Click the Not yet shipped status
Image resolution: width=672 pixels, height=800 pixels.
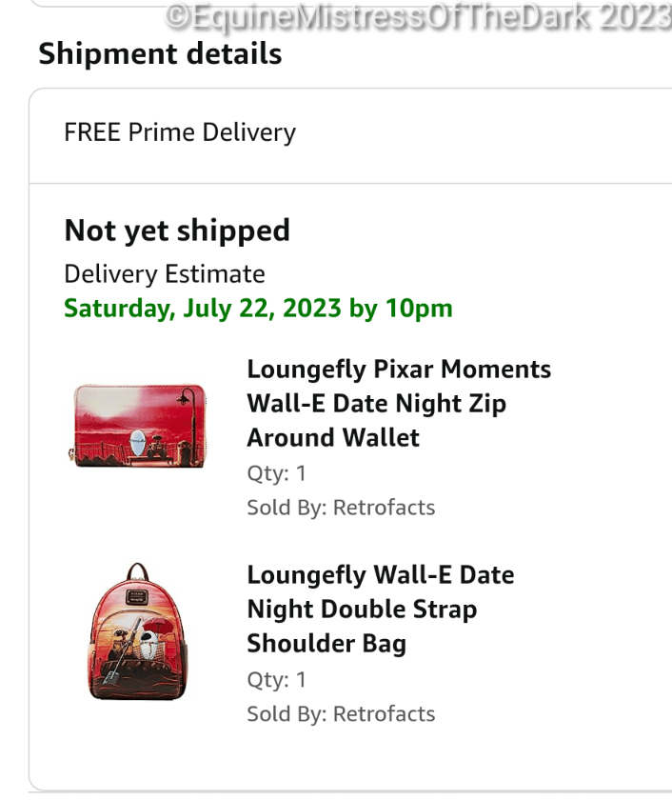(177, 230)
